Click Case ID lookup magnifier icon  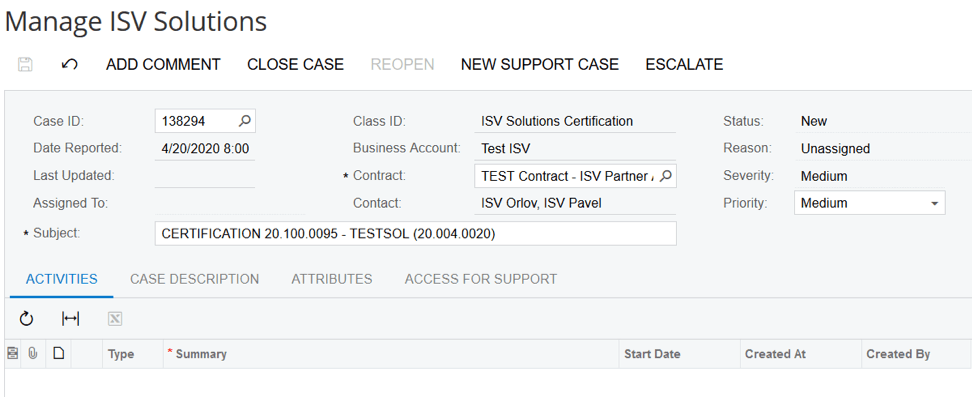point(245,121)
